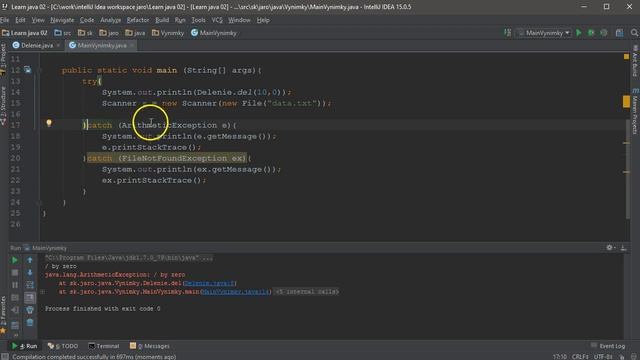The width and height of the screenshot is (640, 360).
Task: Stop the process in the Run panel
Action: click(x=15, y=272)
